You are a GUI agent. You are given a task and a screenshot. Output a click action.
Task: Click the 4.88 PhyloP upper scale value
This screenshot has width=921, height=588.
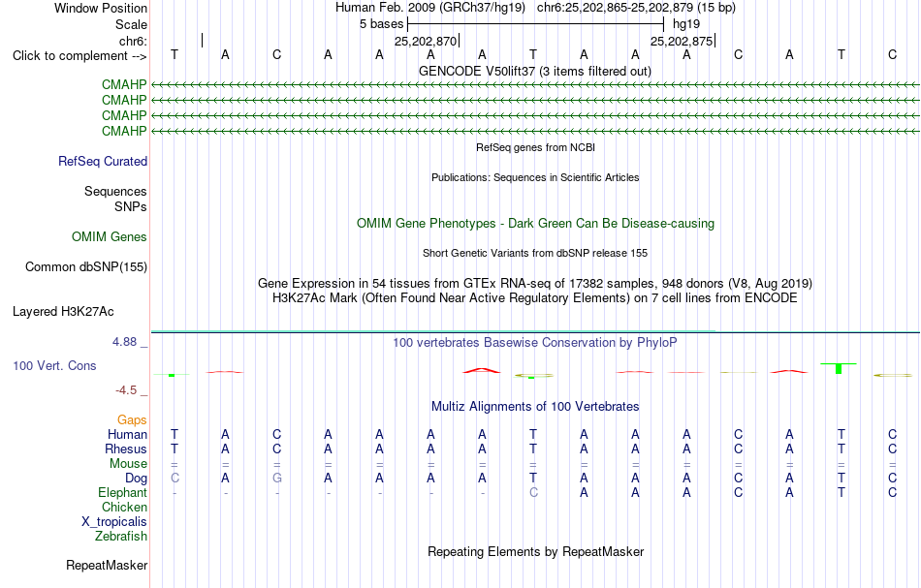coord(124,342)
